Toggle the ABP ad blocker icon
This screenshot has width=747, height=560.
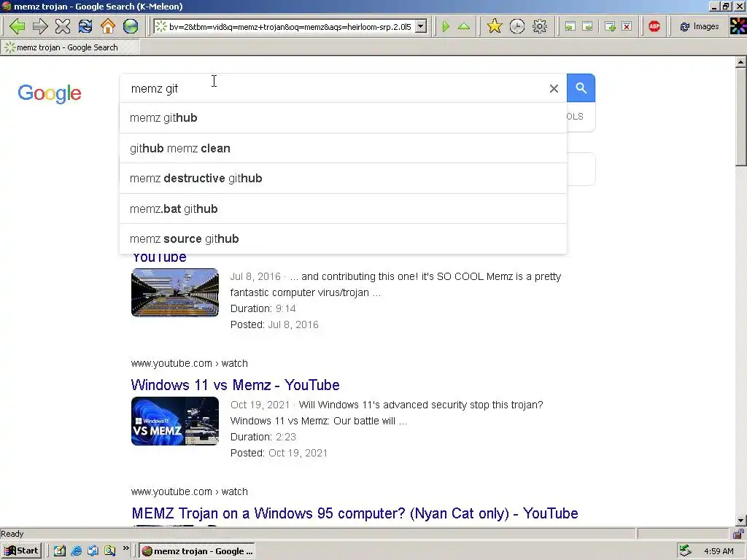654,26
